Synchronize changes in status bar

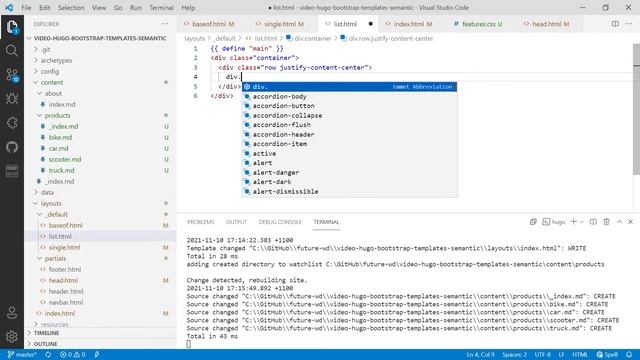[48, 355]
